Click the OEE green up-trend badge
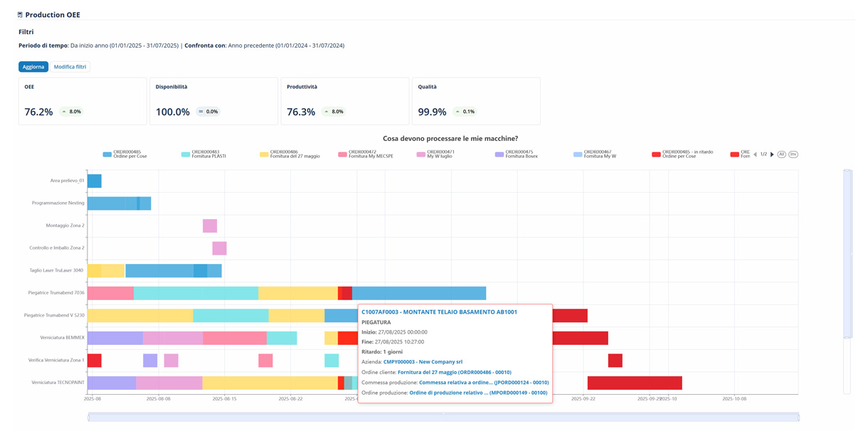Viewport: 868px width, 441px height. pos(70,112)
